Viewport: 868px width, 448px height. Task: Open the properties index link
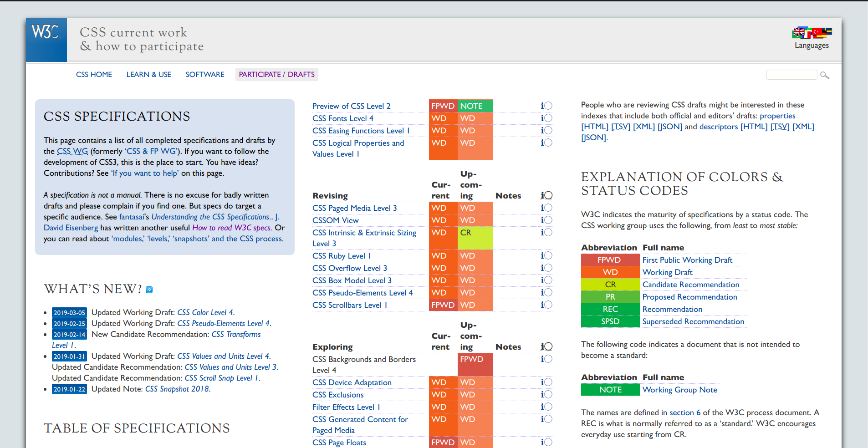(777, 116)
